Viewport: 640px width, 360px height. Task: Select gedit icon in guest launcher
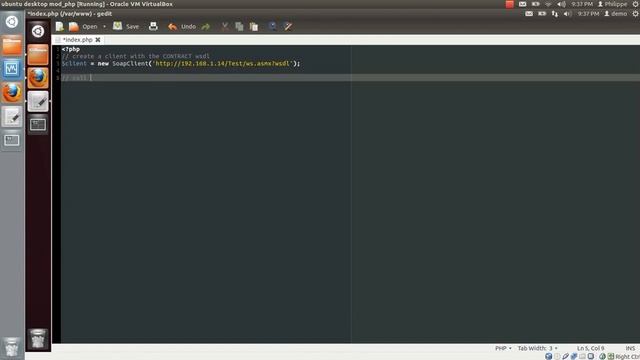pyautogui.click(x=38, y=101)
